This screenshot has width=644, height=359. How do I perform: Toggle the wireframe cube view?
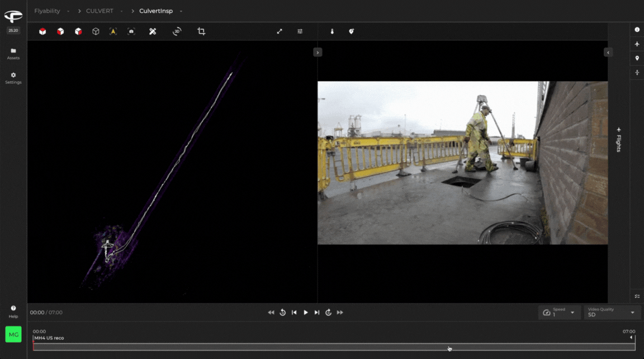96,31
